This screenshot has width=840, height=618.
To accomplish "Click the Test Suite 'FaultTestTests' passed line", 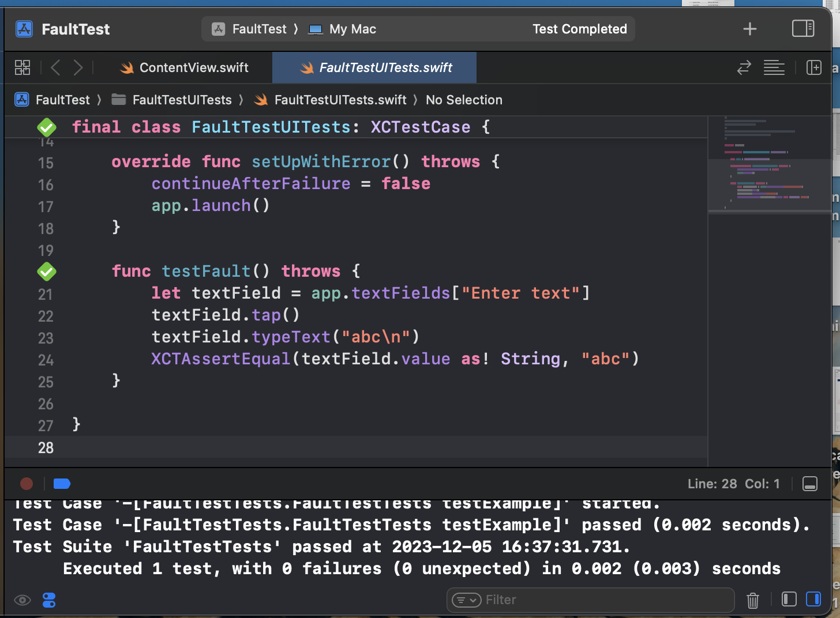I will tap(322, 547).
